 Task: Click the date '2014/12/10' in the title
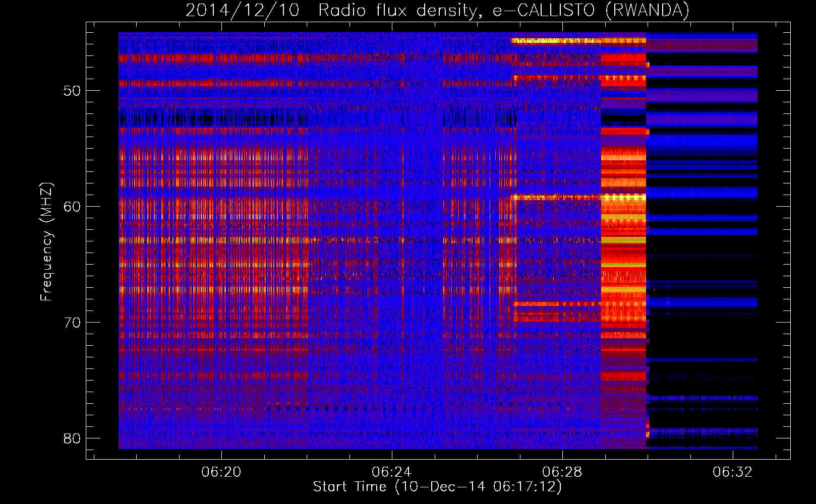click(x=243, y=10)
